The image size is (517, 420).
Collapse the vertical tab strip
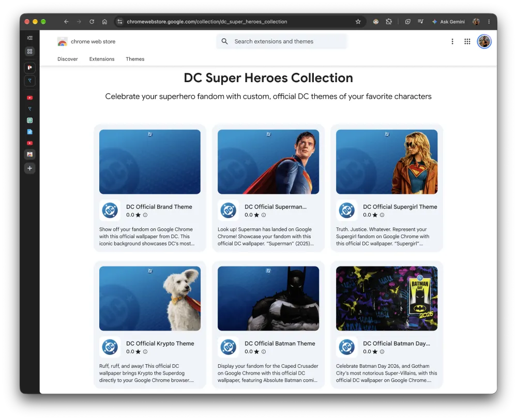click(x=29, y=38)
